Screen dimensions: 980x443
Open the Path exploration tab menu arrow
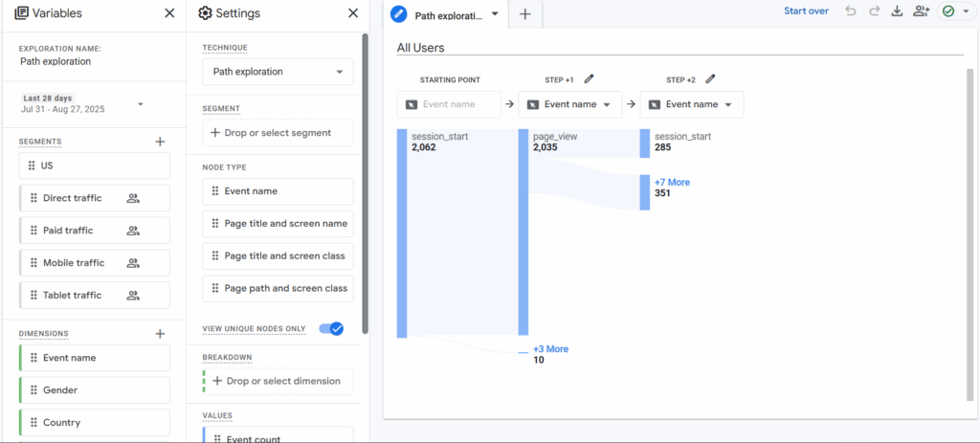point(495,13)
